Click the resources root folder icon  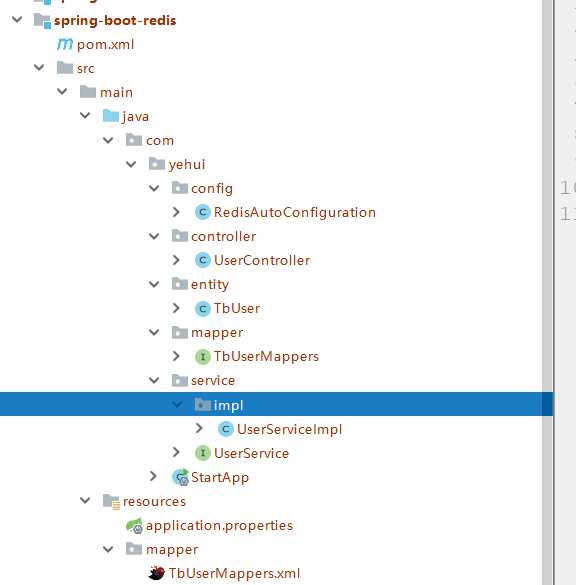111,502
